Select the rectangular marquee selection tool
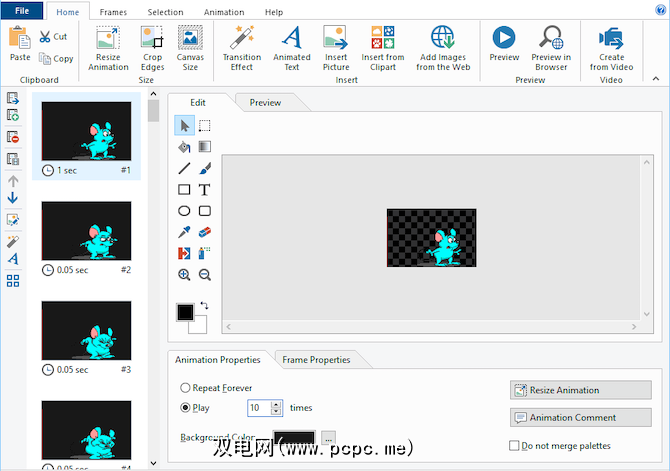This screenshot has height=471, width=670. click(205, 126)
